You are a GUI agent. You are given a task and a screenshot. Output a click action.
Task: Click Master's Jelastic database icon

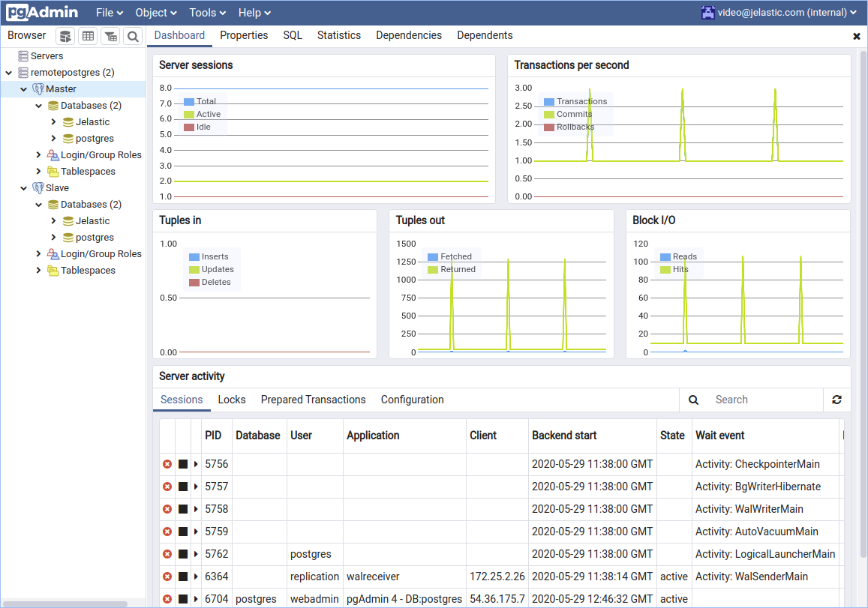[68, 121]
